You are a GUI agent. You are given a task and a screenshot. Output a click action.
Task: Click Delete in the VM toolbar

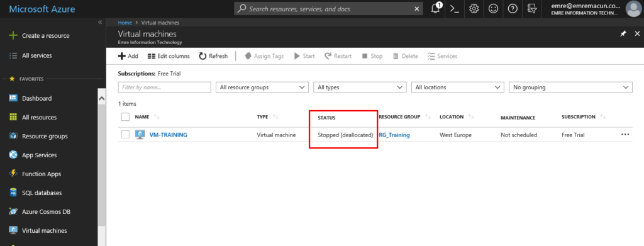pyautogui.click(x=406, y=56)
